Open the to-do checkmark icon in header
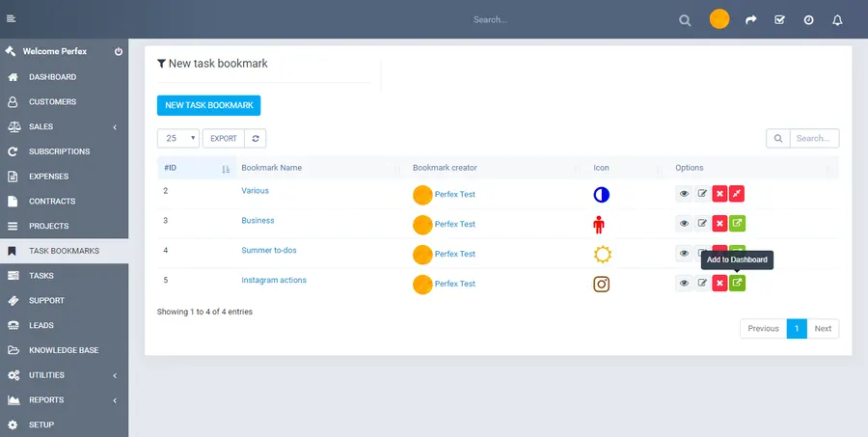Image resolution: width=868 pixels, height=437 pixels. [x=779, y=20]
